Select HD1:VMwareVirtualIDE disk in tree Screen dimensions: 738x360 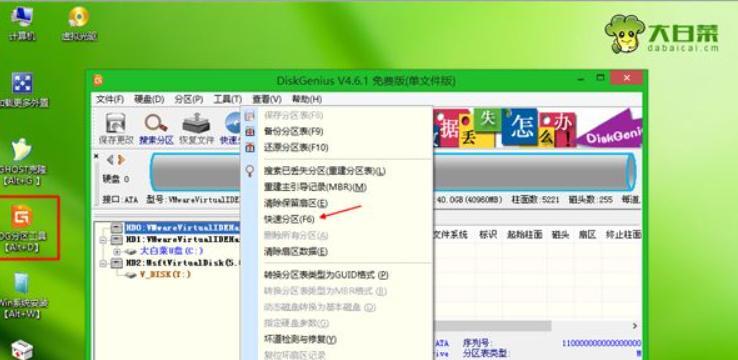pos(183,240)
